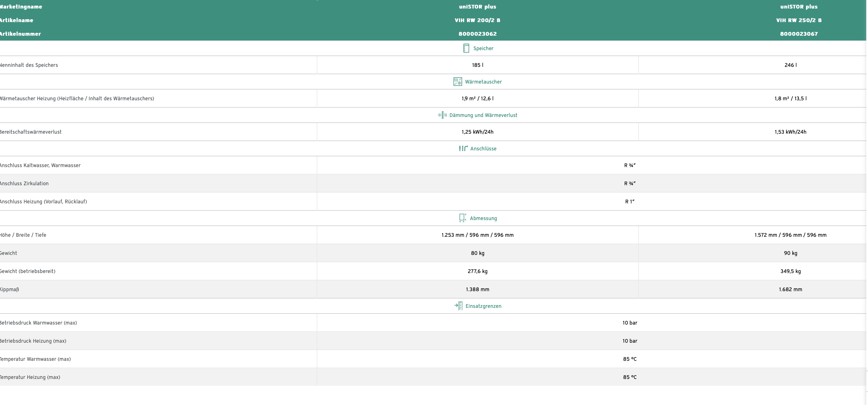Click the R 1″ heating connection value

coord(630,201)
